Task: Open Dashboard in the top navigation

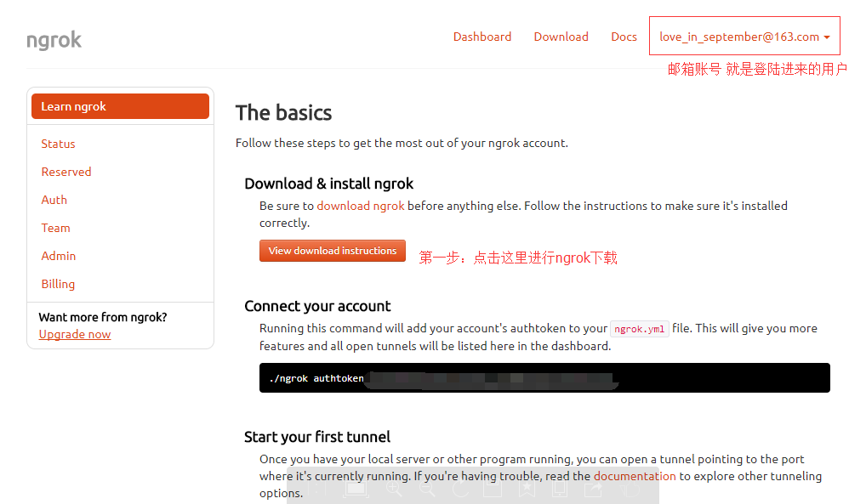Action: (481, 37)
